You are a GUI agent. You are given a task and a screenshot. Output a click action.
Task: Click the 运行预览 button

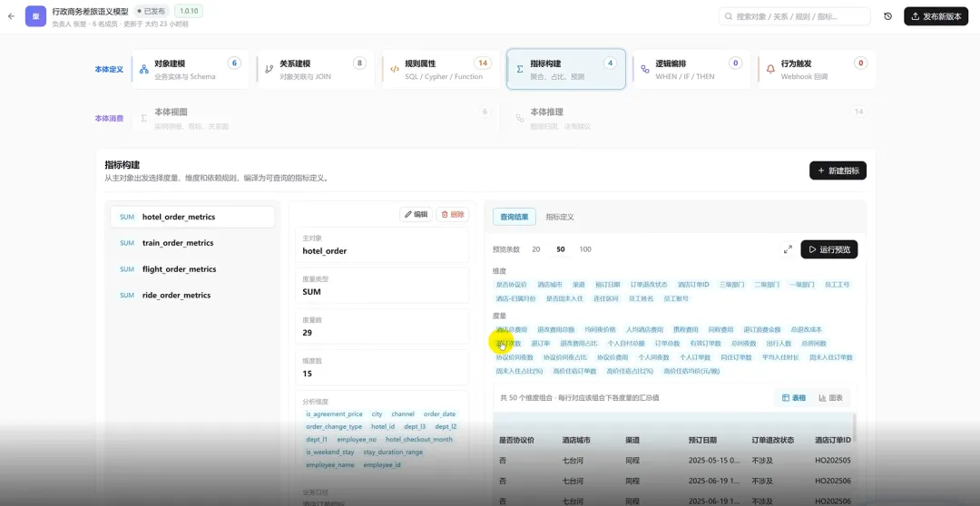click(x=828, y=249)
